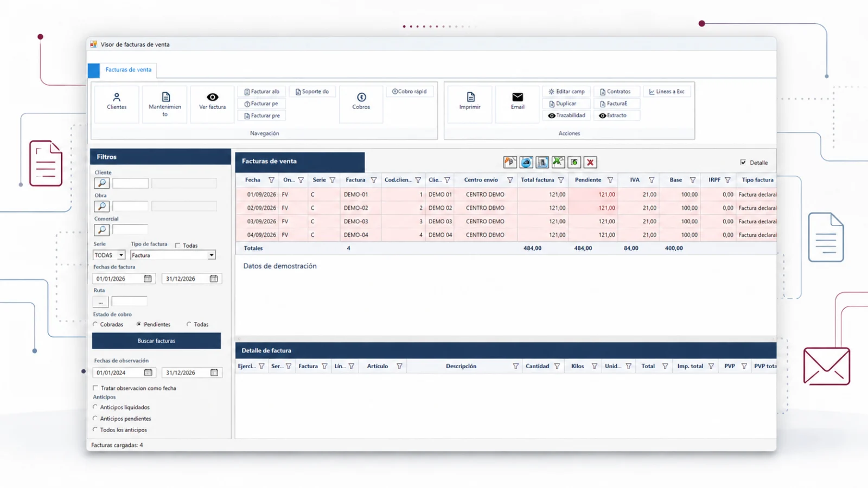Open Soporte do from the ribbon
868x488 pixels.
click(x=312, y=92)
